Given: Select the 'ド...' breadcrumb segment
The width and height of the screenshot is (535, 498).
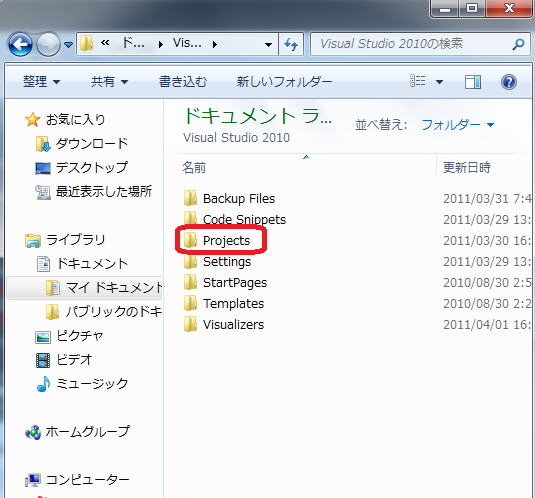Looking at the screenshot, I should coord(134,43).
